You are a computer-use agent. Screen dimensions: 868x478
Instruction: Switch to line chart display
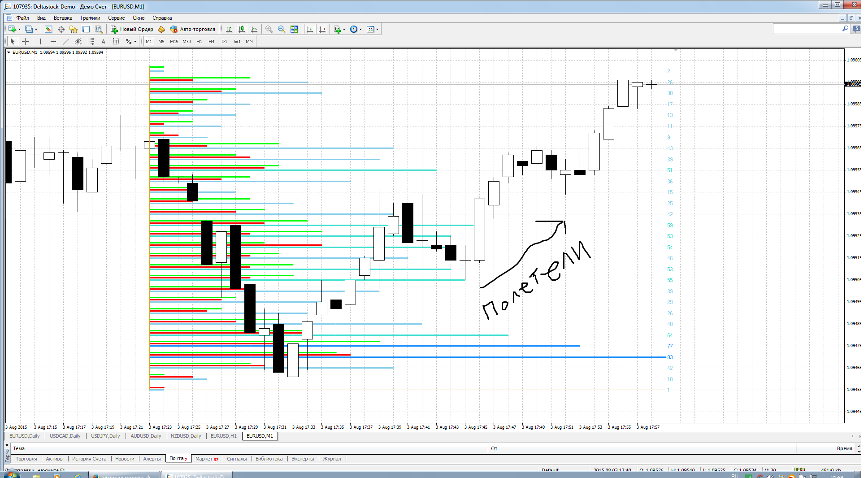pos(254,29)
